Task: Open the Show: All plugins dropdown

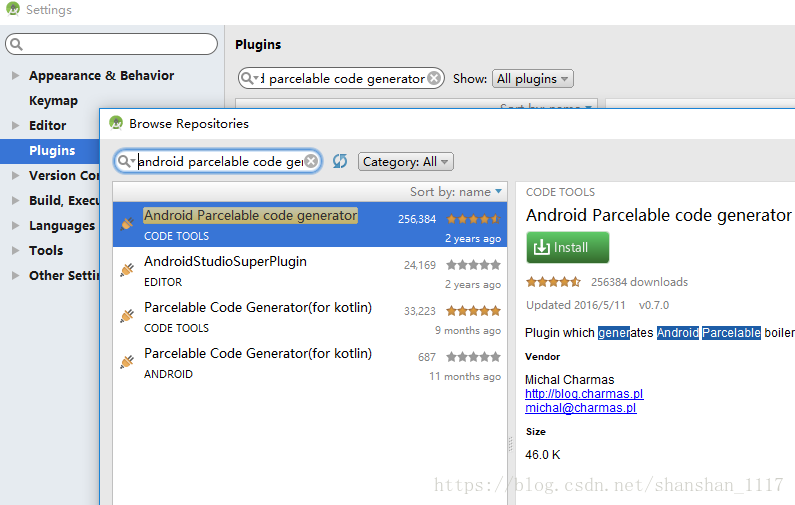Action: click(533, 79)
